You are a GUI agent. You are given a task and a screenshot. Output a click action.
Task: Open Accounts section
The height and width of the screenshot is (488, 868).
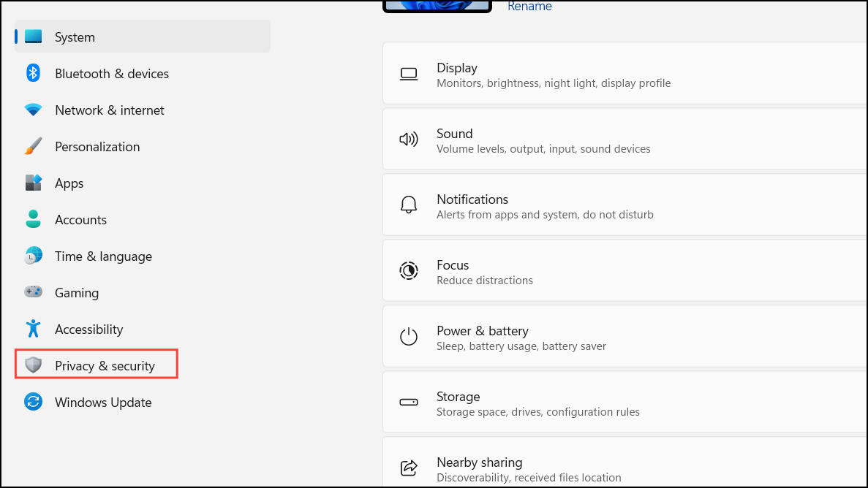80,220
